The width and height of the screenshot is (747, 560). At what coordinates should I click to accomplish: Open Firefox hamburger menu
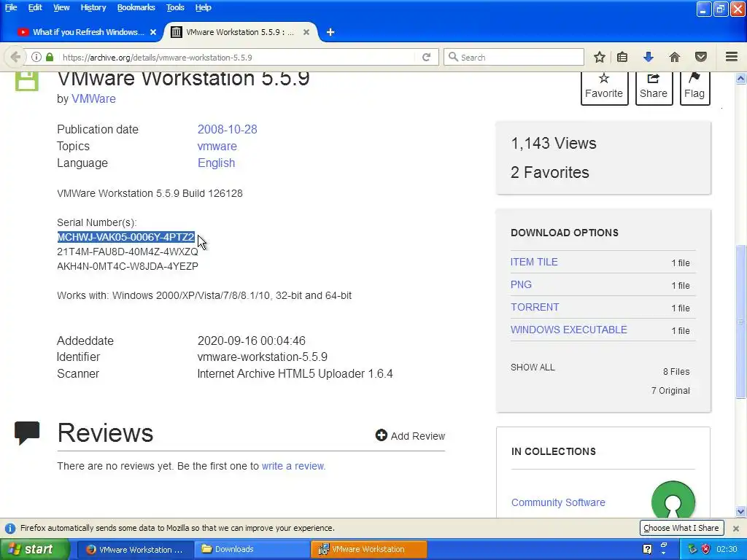click(732, 57)
